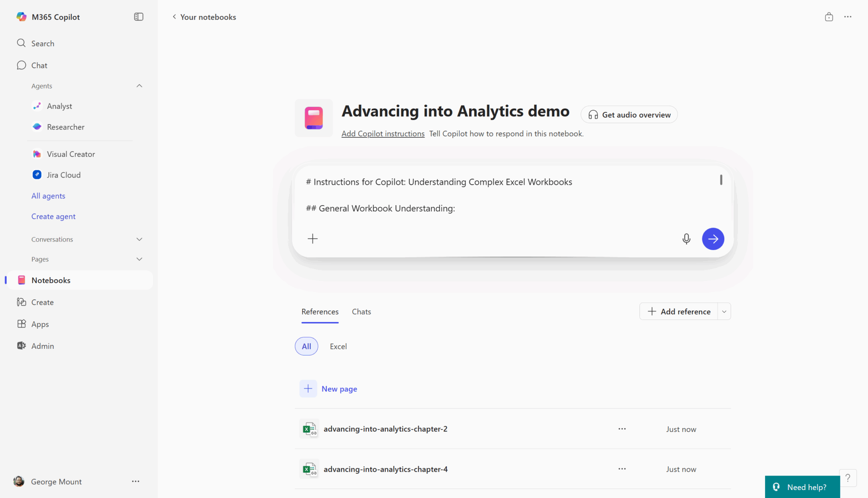Image resolution: width=868 pixels, height=498 pixels.
Task: Open more options for chapter-2 workbook
Action: pos(622,429)
